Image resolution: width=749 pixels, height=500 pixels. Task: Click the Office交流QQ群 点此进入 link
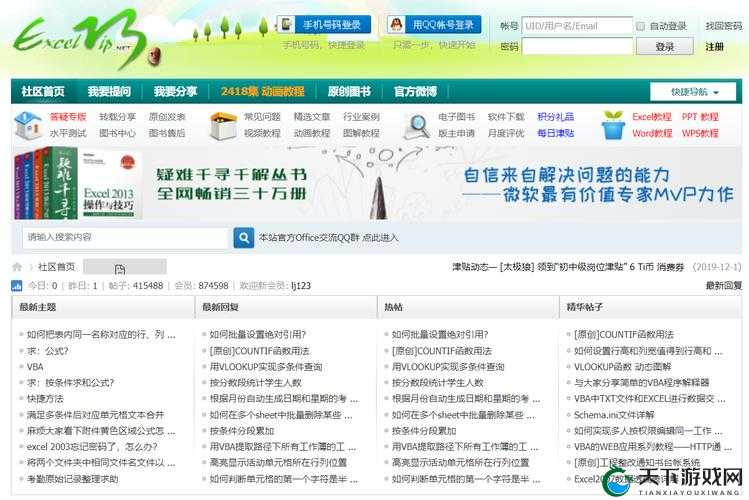[x=328, y=237]
